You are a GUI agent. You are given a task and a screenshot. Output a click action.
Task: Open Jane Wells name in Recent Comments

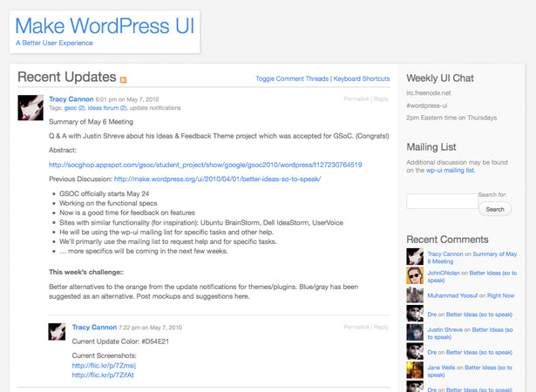(x=441, y=368)
